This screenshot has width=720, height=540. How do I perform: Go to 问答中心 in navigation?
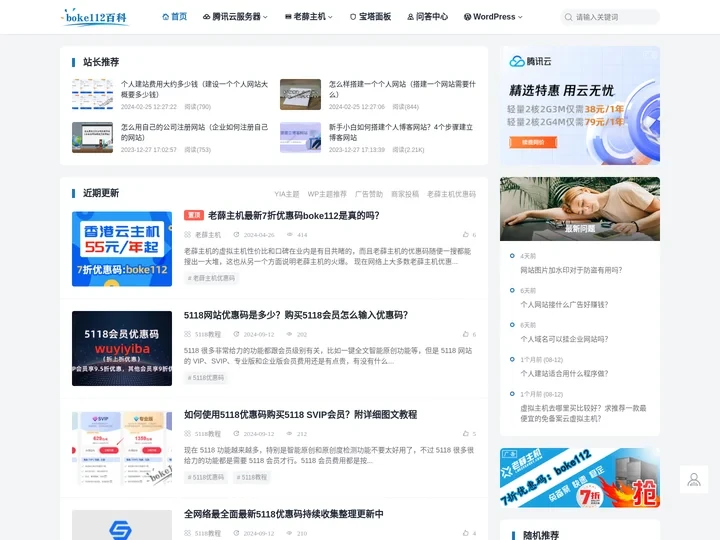coord(428,17)
